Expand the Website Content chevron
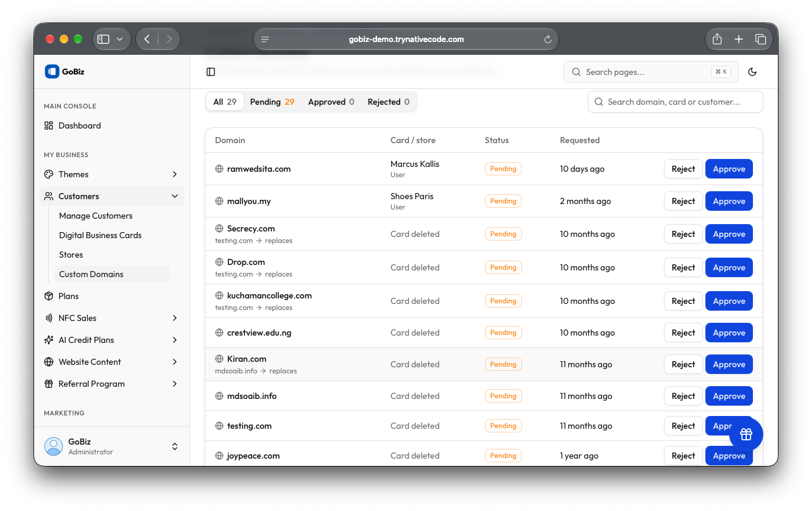This screenshot has height=511, width=812. coord(175,362)
